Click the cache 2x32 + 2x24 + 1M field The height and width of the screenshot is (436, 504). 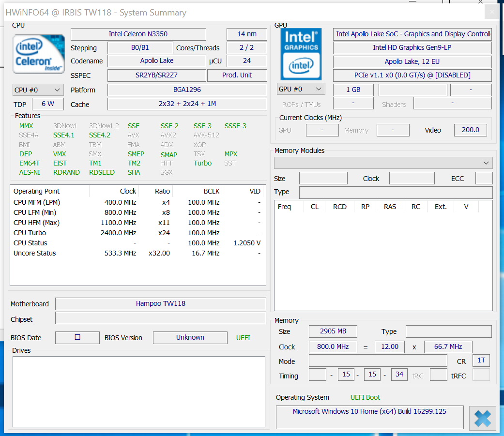[187, 104]
